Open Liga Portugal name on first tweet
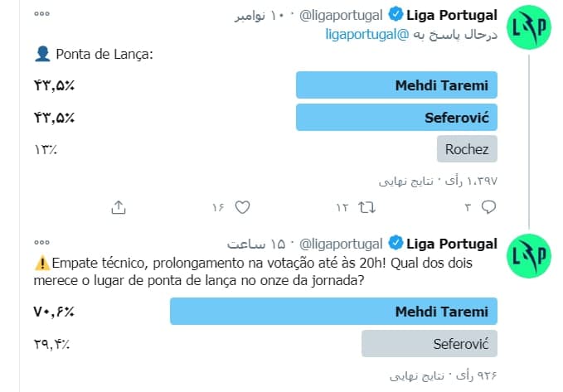 (452, 15)
